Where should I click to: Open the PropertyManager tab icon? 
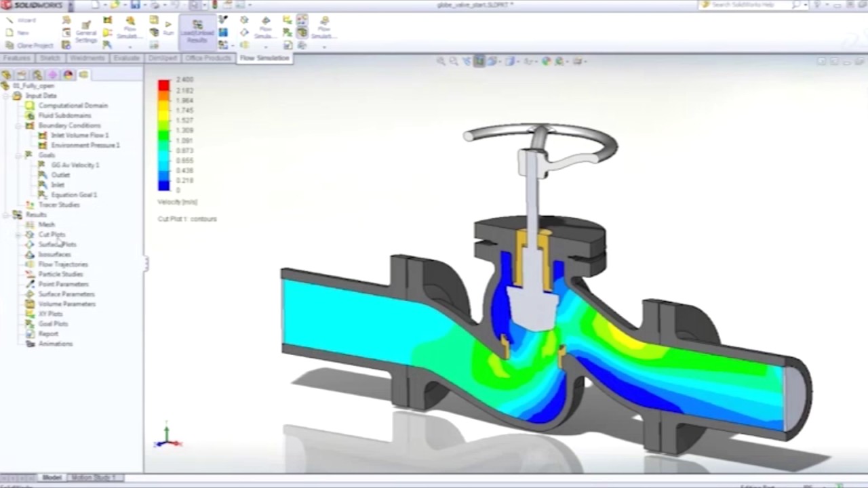[x=22, y=75]
